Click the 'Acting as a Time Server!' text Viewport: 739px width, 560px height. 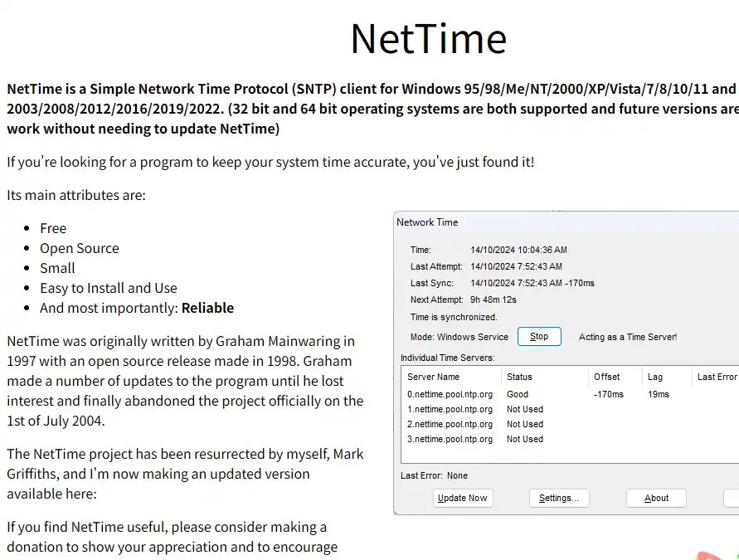628,337
